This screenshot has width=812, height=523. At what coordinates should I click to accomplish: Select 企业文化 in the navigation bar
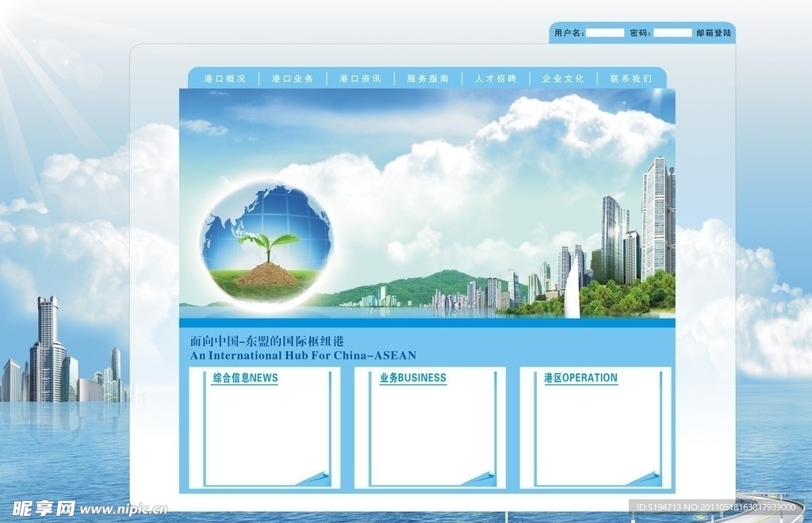563,78
